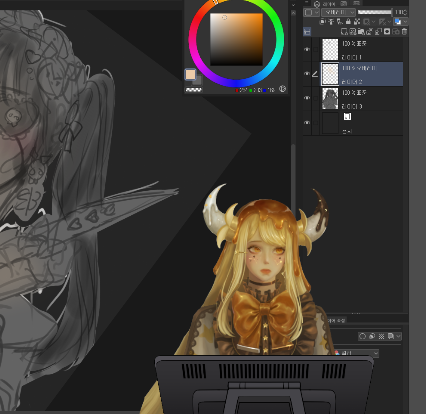Image resolution: width=426 pixels, height=414 pixels.
Task: Select the top transparent layer thumbnail
Action: pos(330,49)
